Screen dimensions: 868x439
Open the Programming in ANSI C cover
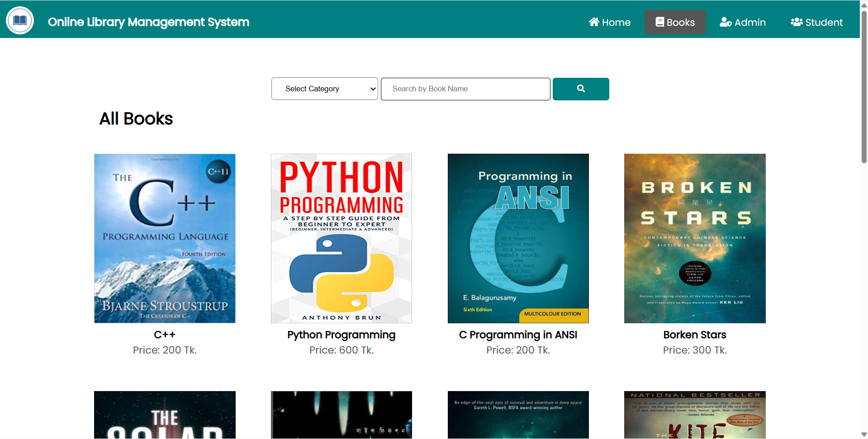pos(518,238)
